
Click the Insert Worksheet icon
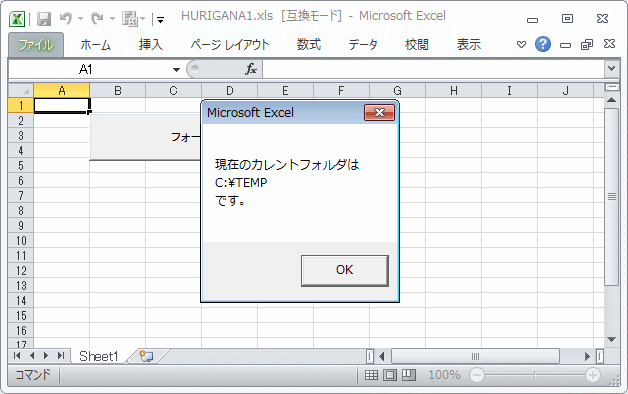pyautogui.click(x=146, y=356)
